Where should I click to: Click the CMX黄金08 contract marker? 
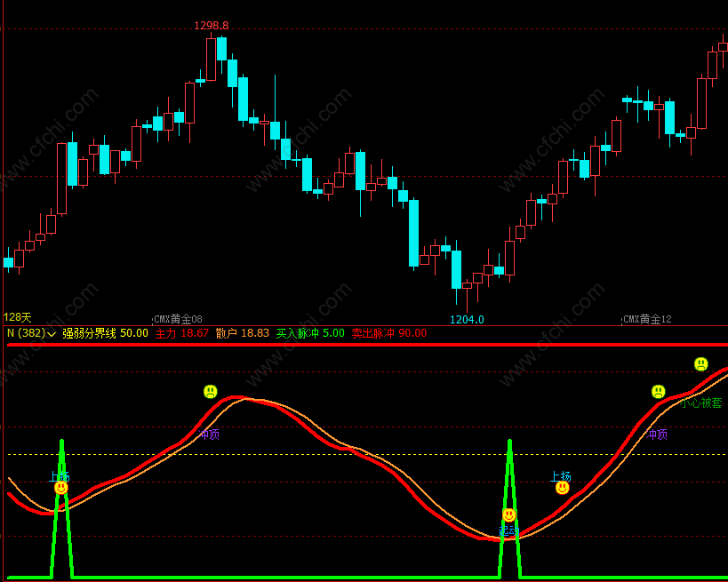coord(178,319)
